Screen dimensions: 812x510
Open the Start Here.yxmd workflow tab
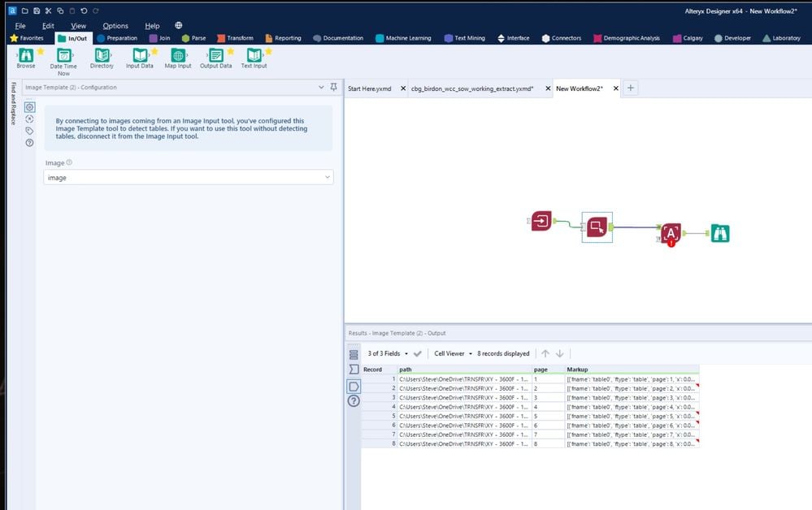pyautogui.click(x=370, y=89)
